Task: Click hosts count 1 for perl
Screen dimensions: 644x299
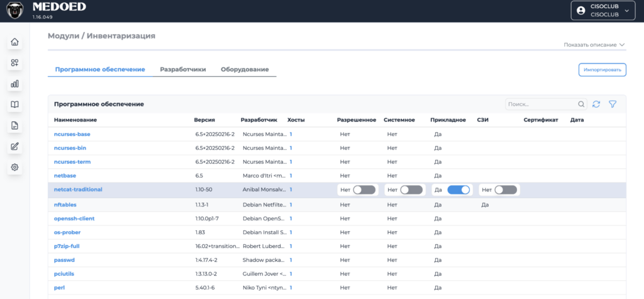Action: (291, 288)
